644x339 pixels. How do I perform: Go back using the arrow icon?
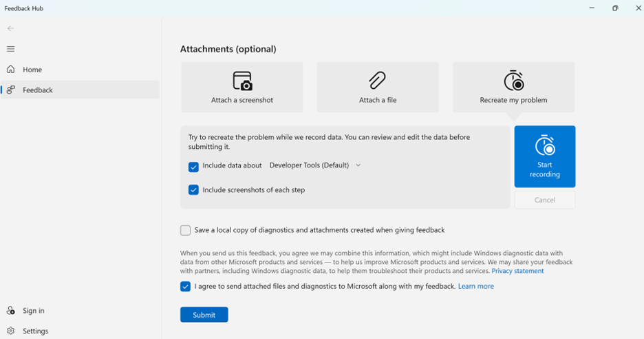[11, 28]
